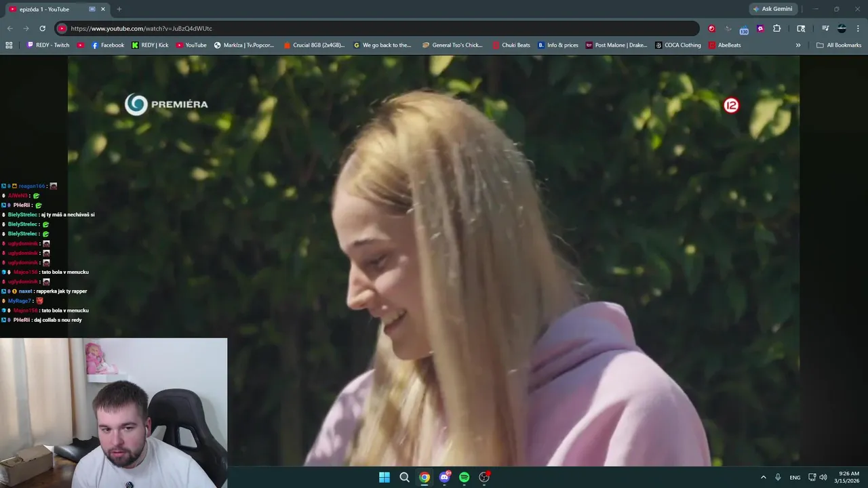The height and width of the screenshot is (488, 868).
Task: Close the epizóda 1 YouTube tab
Action: pyautogui.click(x=103, y=9)
